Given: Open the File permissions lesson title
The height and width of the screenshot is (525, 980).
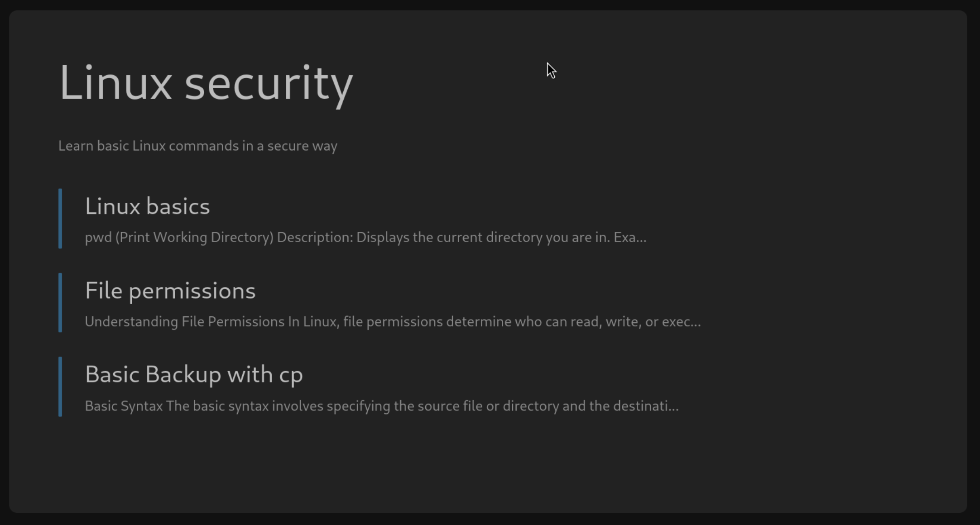Looking at the screenshot, I should click(170, 291).
